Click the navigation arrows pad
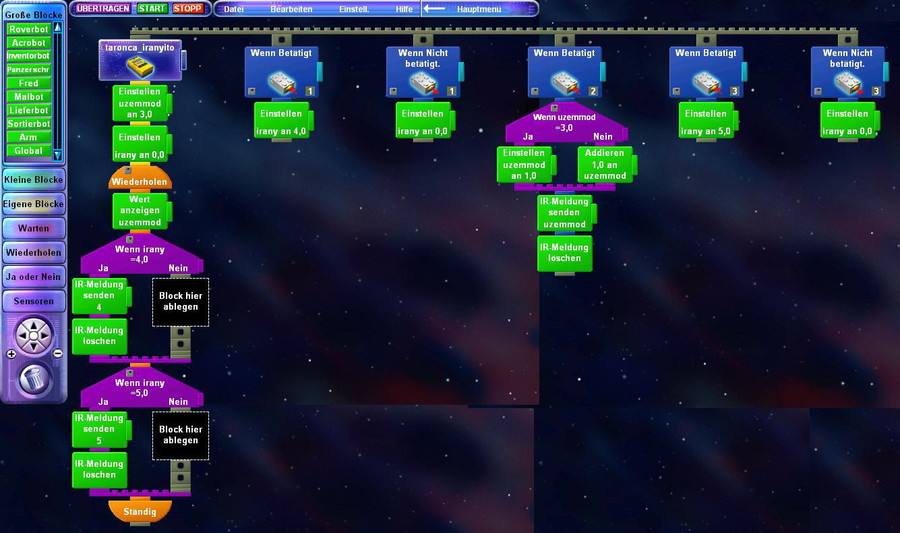900x533 pixels. pyautogui.click(x=34, y=335)
